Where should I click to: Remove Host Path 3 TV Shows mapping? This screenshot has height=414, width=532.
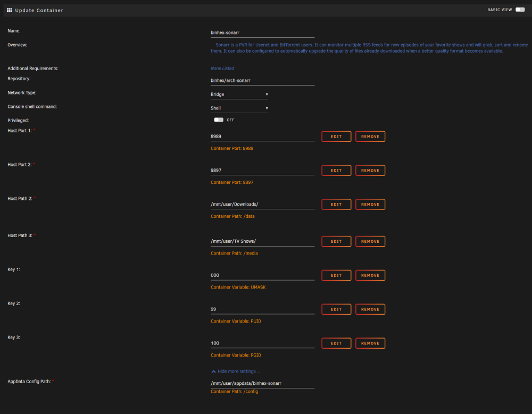tap(370, 241)
